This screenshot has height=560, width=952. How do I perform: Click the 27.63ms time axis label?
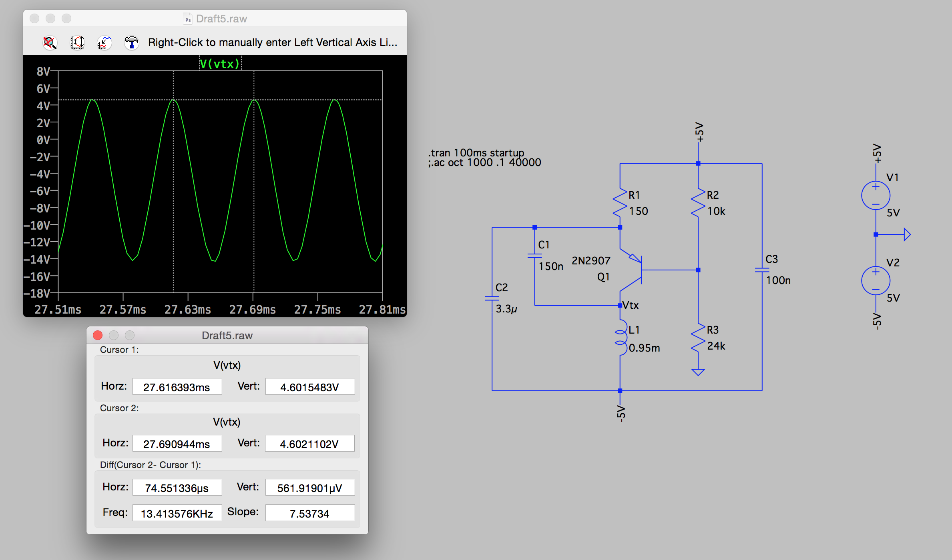point(187,310)
